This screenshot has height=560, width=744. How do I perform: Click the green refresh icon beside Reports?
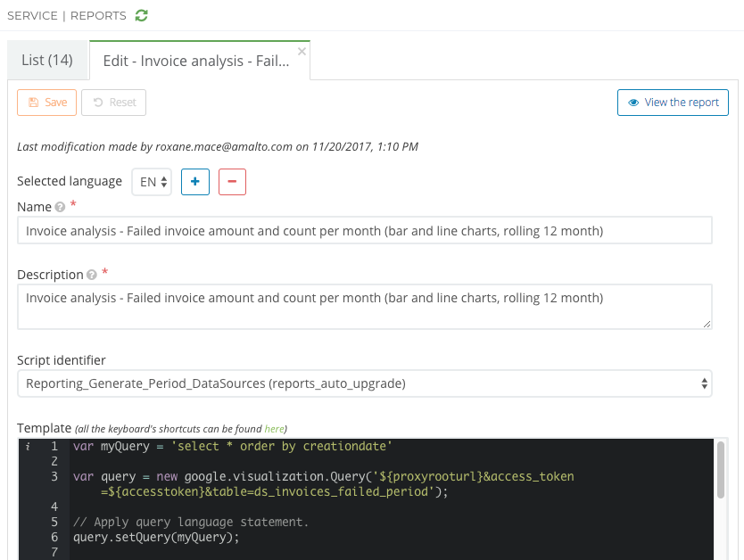(142, 15)
